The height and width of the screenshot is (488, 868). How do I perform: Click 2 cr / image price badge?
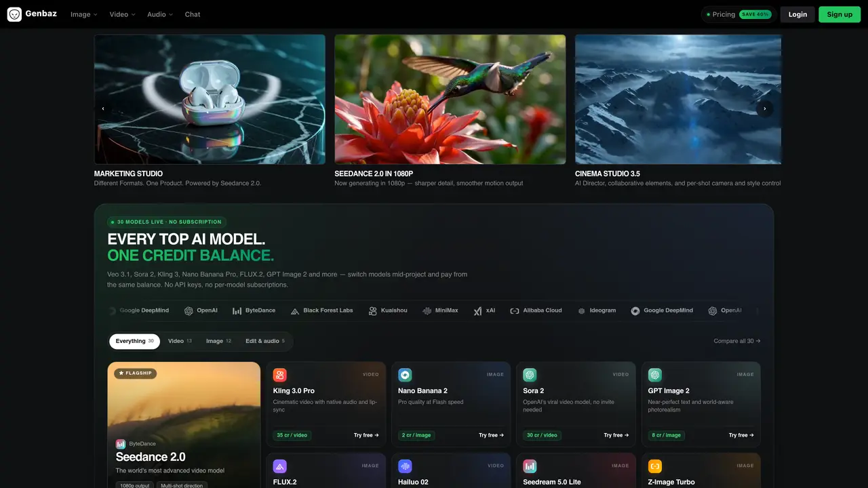click(416, 435)
